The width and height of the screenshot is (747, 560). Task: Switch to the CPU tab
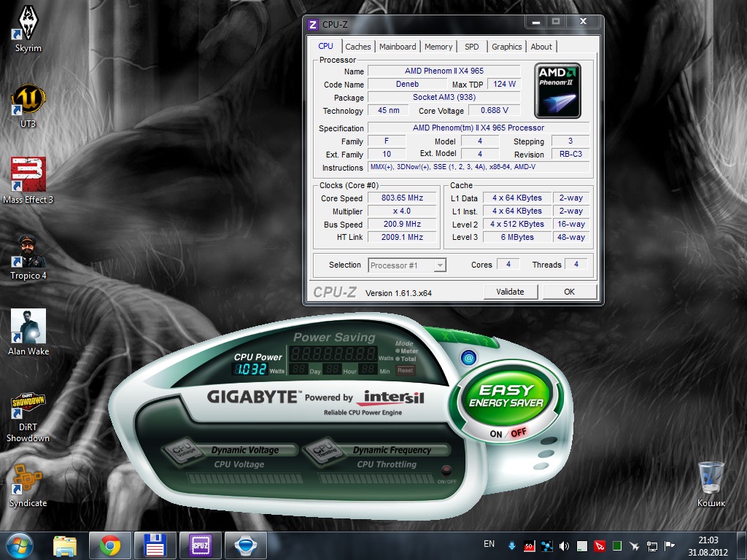point(326,46)
